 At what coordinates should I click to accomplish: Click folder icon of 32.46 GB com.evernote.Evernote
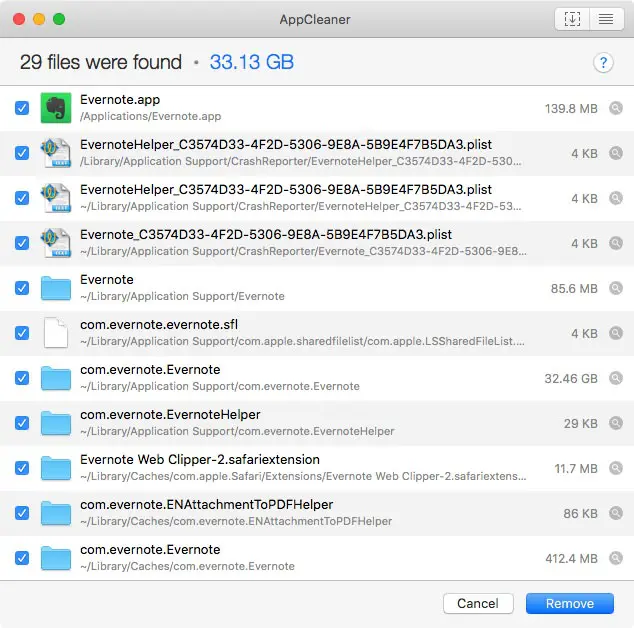56,378
